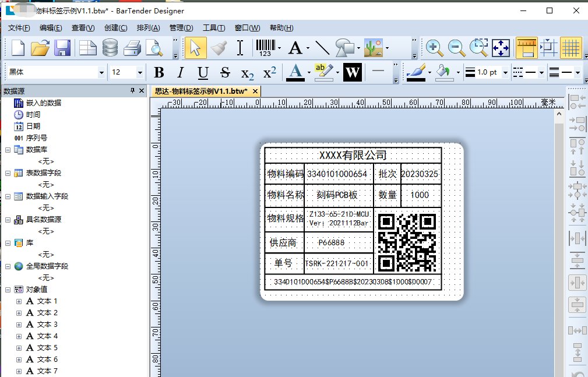Zoom out of the label canvas

456,48
